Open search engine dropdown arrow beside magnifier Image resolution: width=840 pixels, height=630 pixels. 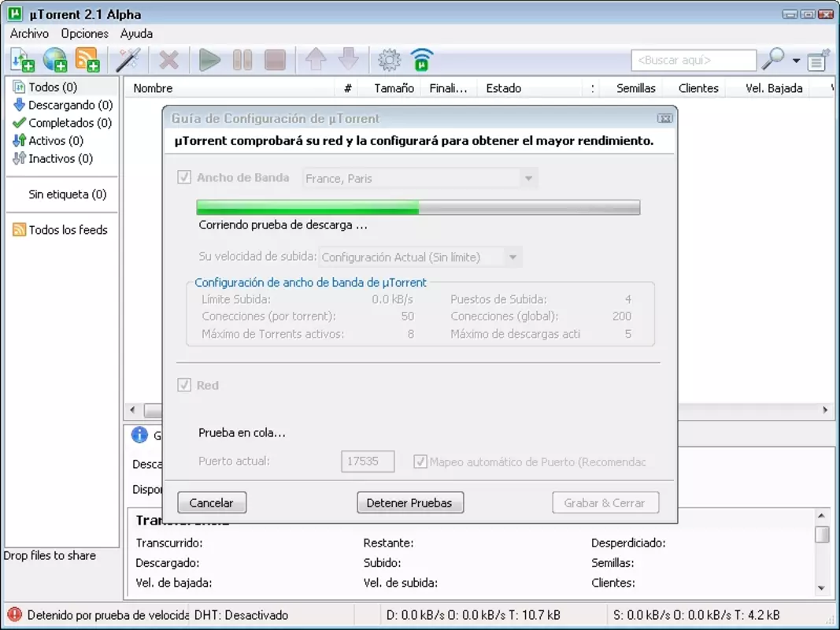tap(797, 61)
